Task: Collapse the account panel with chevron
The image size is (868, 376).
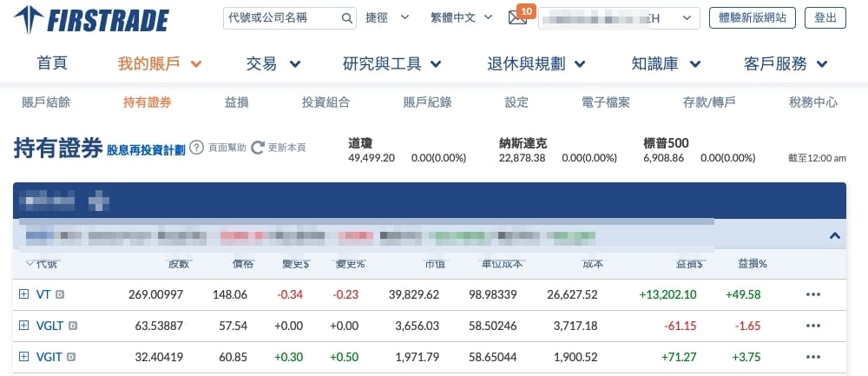Action: click(834, 235)
